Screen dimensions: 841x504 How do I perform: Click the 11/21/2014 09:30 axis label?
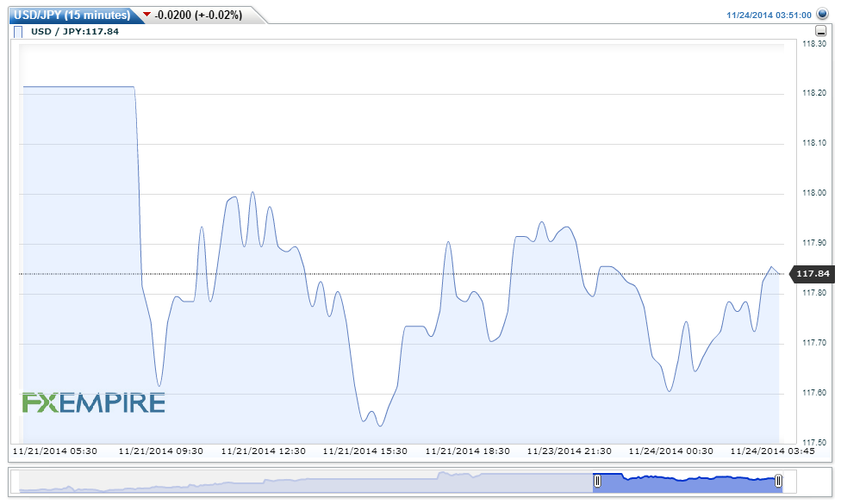(x=161, y=451)
